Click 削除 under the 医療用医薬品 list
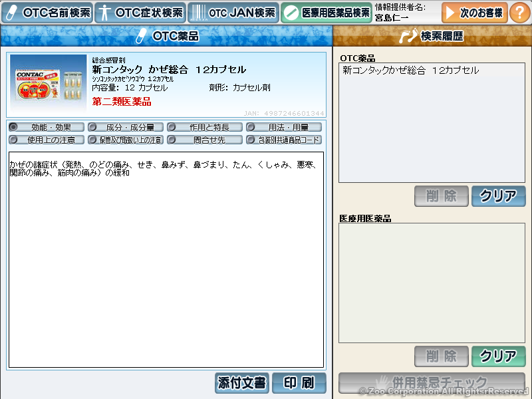Screen dimensions: 532x399 [x=441, y=356]
